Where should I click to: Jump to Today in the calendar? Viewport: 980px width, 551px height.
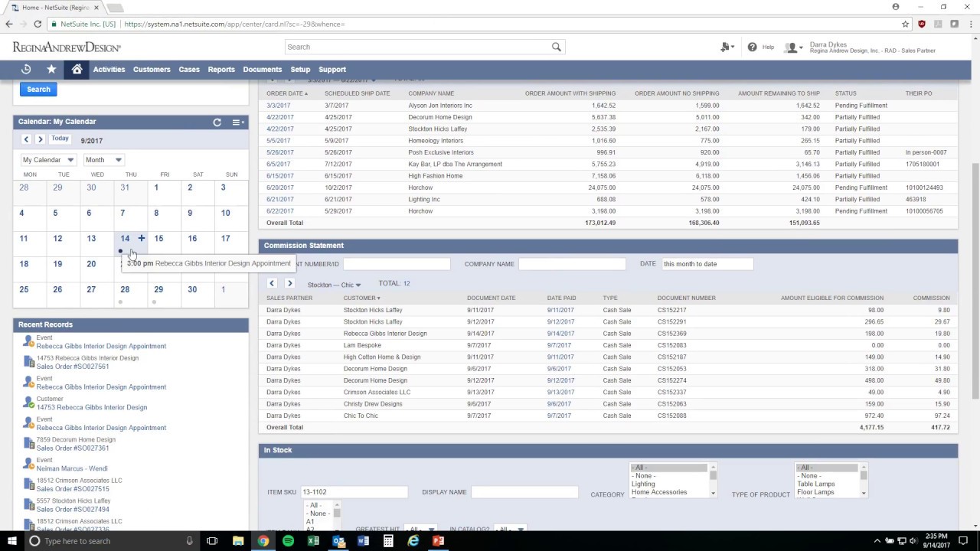tap(60, 139)
